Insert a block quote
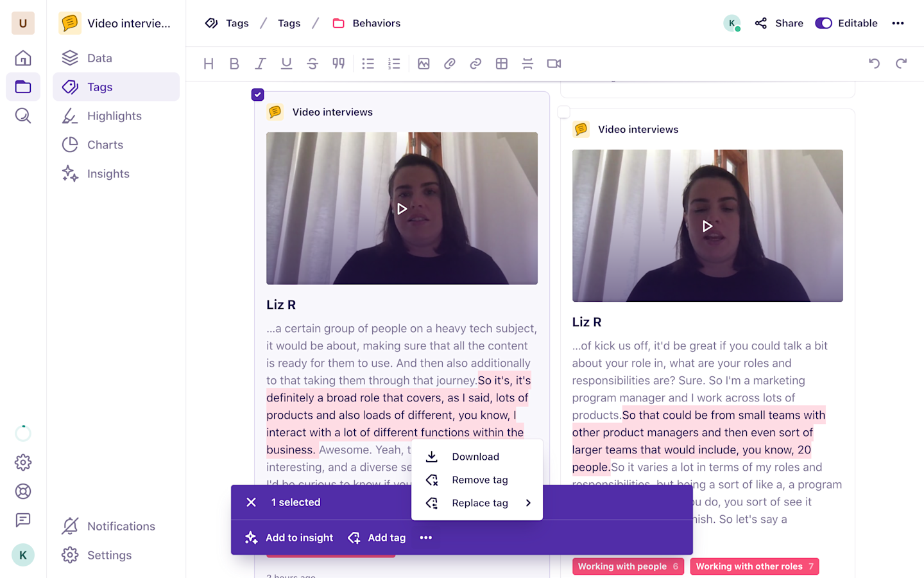 [339, 64]
